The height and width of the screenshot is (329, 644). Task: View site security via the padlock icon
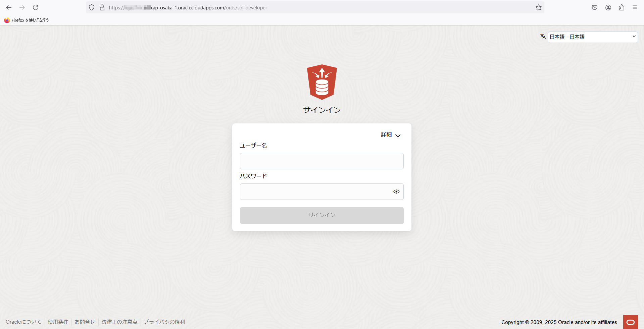[x=102, y=7]
